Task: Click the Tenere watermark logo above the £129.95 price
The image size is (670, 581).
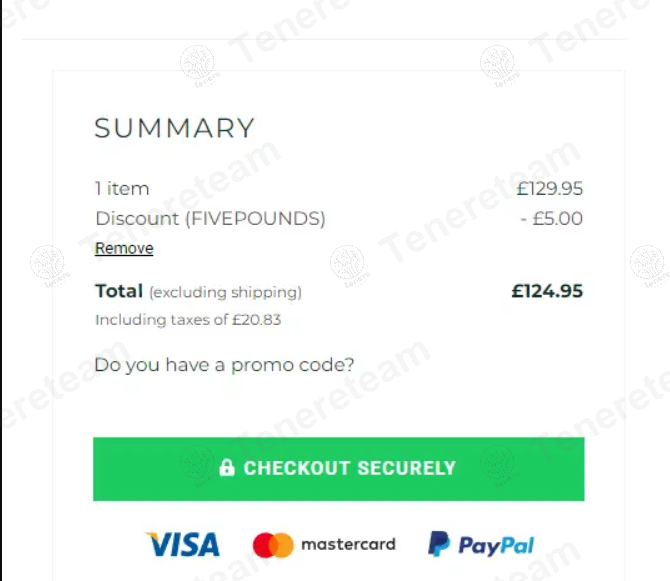Action: pos(497,64)
